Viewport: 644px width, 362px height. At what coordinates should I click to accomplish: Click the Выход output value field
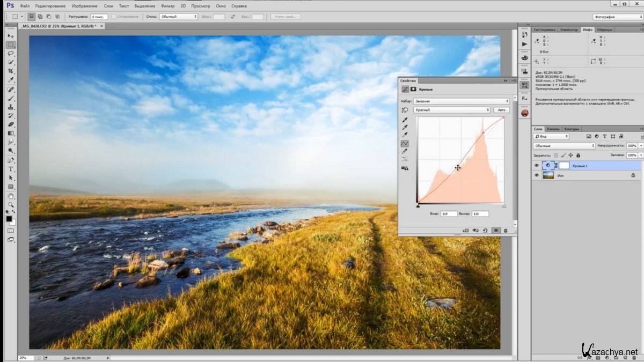pos(480,213)
